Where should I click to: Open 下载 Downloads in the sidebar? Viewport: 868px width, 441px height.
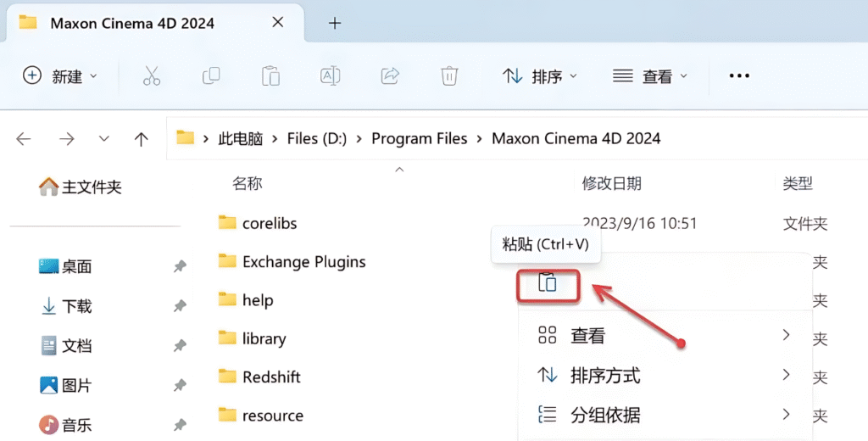[66, 306]
